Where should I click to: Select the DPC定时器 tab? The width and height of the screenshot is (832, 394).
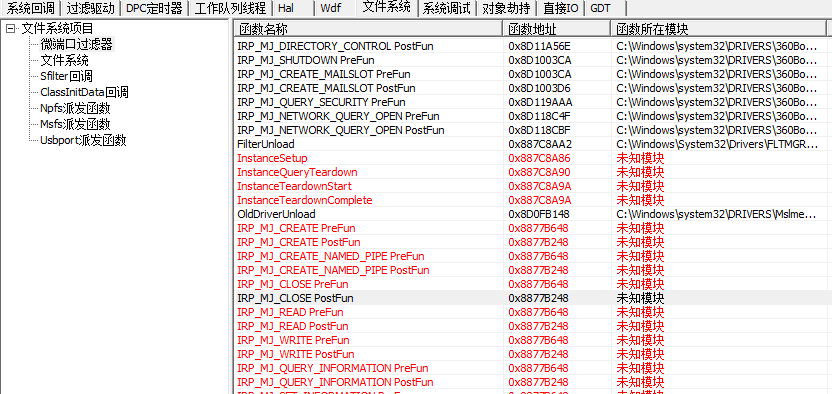tap(154, 8)
